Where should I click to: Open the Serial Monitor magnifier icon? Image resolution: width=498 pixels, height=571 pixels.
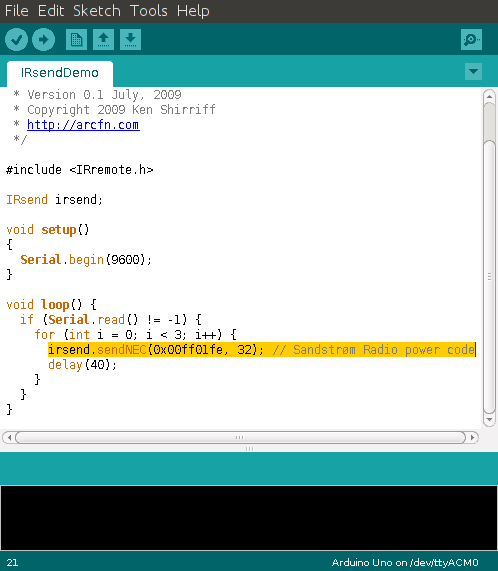471,39
